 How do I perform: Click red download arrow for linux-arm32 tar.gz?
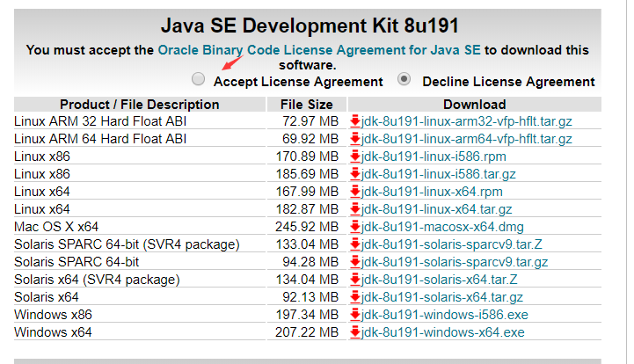point(355,121)
